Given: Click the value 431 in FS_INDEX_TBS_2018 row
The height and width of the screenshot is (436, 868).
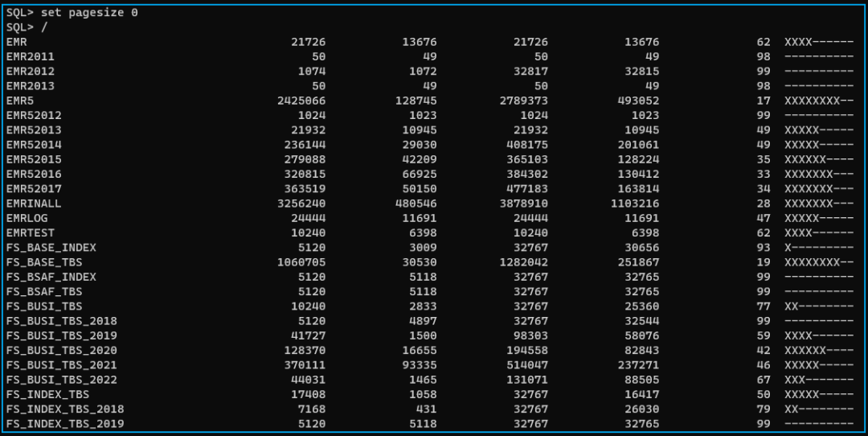Looking at the screenshot, I should coord(427,409).
